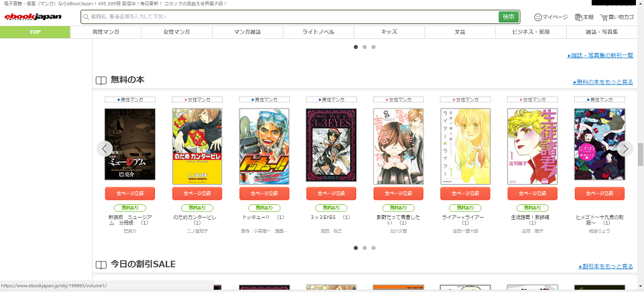Open the 買い物カゴ cart icon
This screenshot has width=644, height=292.
pos(604,17)
